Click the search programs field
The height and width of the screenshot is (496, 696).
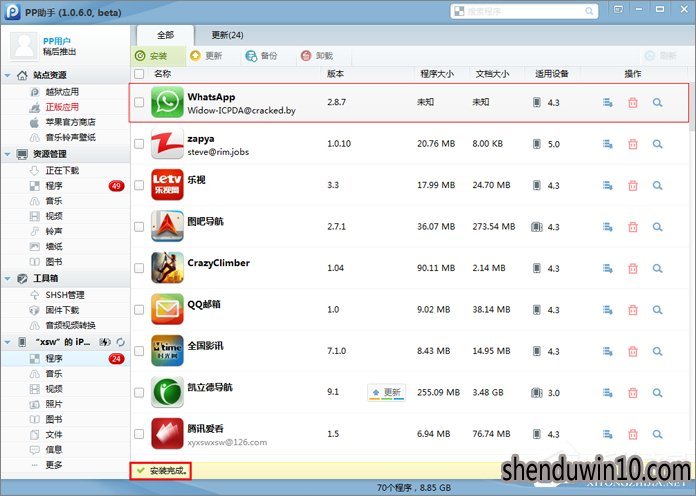524,11
